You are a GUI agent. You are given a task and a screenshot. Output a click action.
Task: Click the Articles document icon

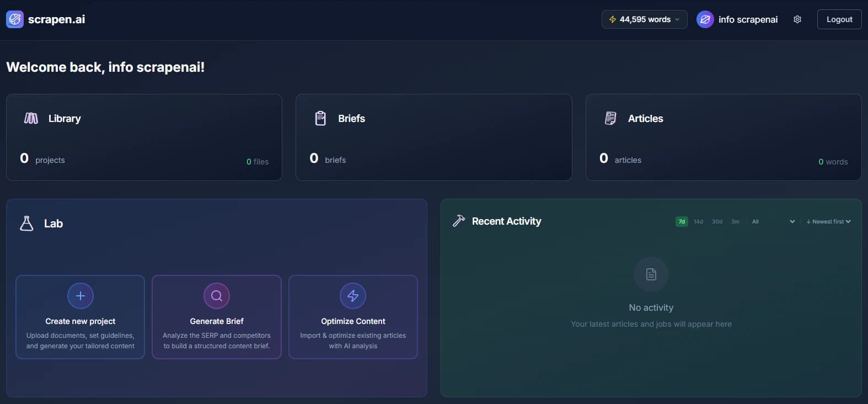tap(610, 118)
